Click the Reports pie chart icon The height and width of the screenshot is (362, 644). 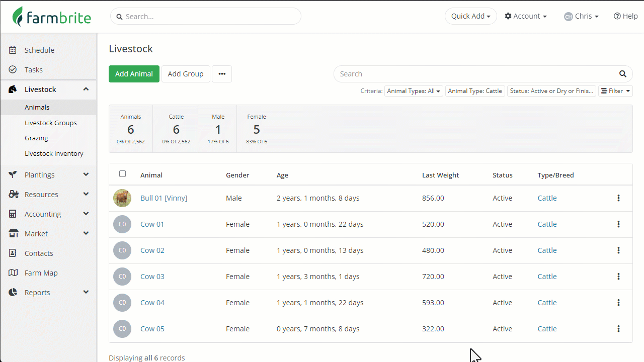click(13, 293)
